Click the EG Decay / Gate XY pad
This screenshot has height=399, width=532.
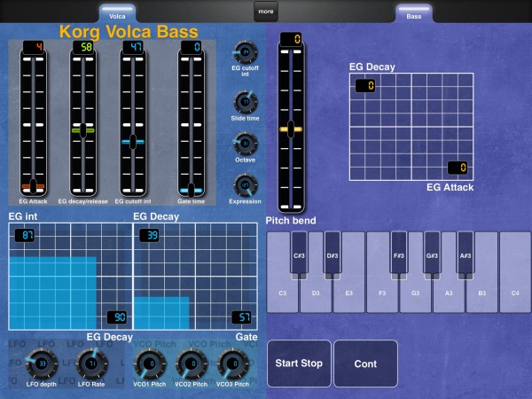coord(195,277)
